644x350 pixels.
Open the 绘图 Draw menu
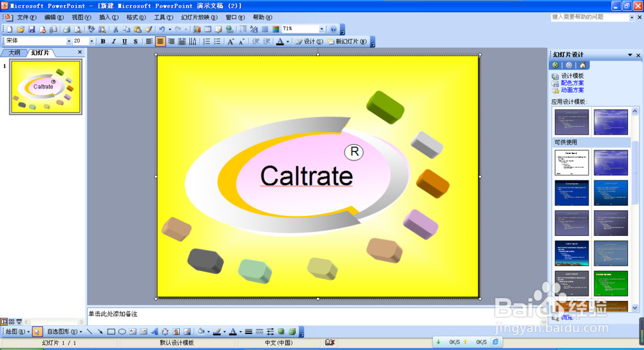(17, 331)
